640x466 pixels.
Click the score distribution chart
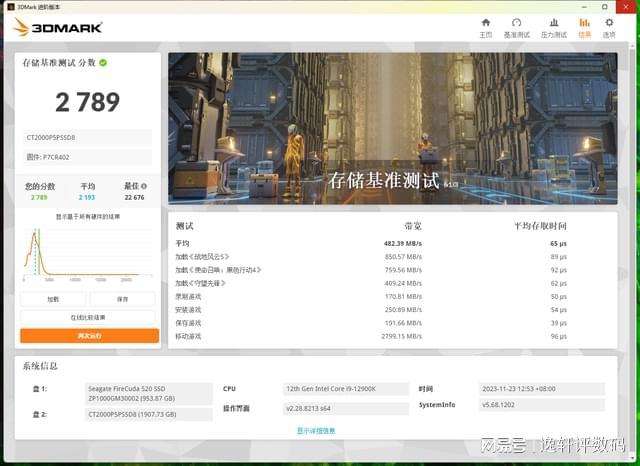[x=88, y=254]
